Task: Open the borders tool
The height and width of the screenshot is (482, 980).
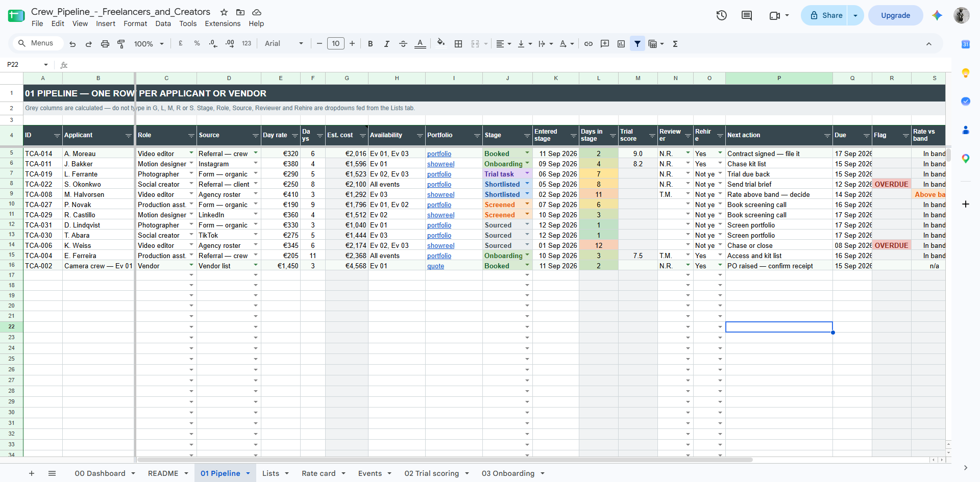Action: [458, 44]
